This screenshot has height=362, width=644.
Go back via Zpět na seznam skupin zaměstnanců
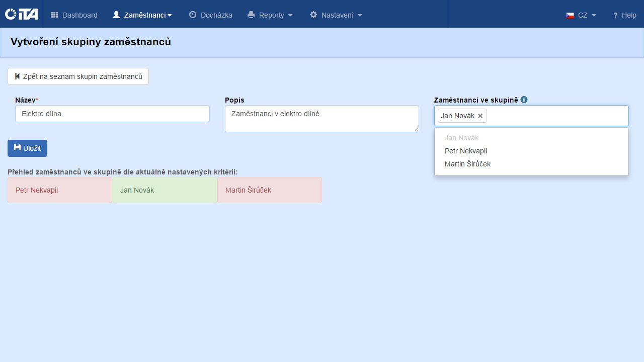point(78,76)
